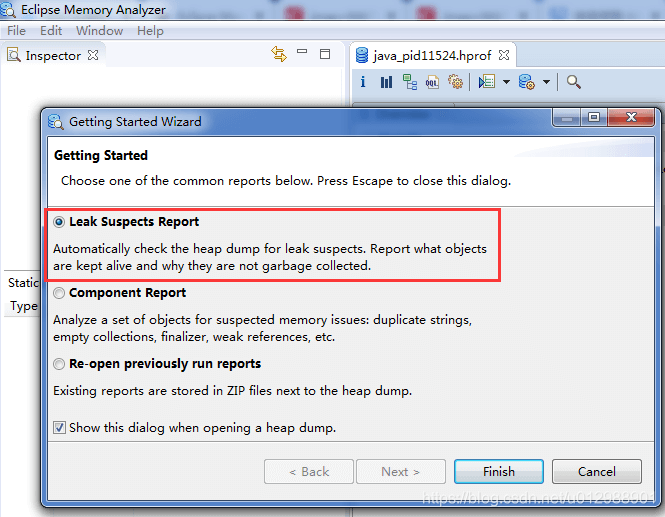Select the Component Report radio button
The image size is (665, 517).
59,293
